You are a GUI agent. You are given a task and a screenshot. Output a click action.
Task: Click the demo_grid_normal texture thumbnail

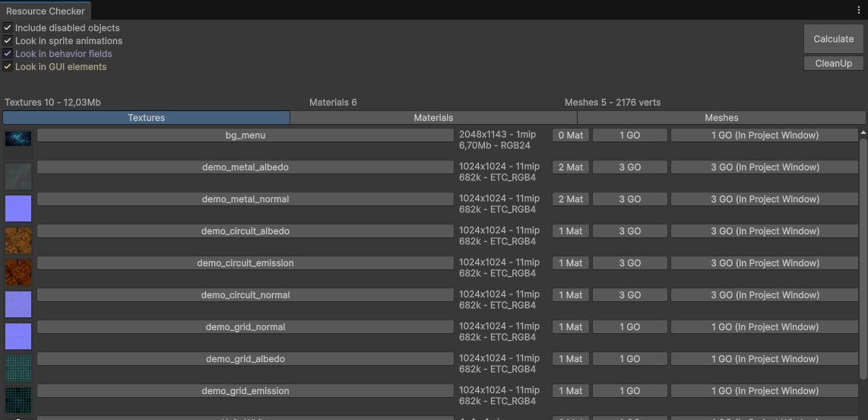tap(18, 336)
